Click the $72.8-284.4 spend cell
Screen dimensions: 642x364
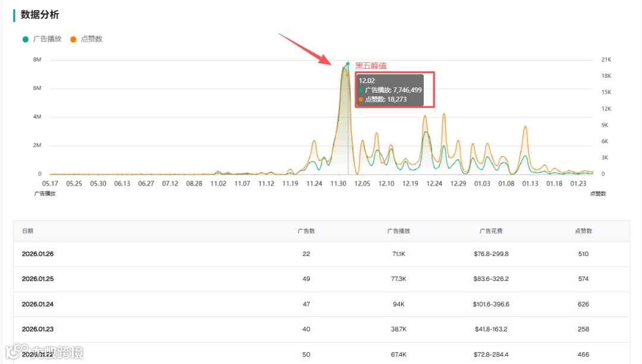click(491, 354)
